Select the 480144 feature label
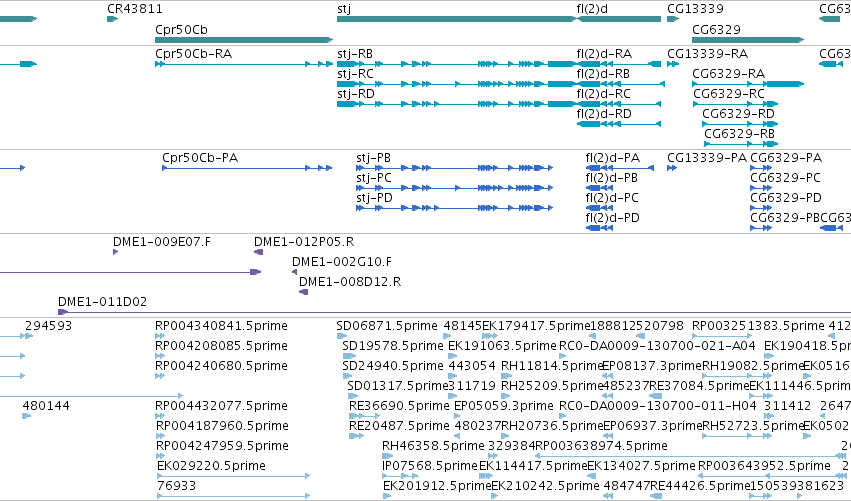The height and width of the screenshot is (501, 851). pos(46,406)
